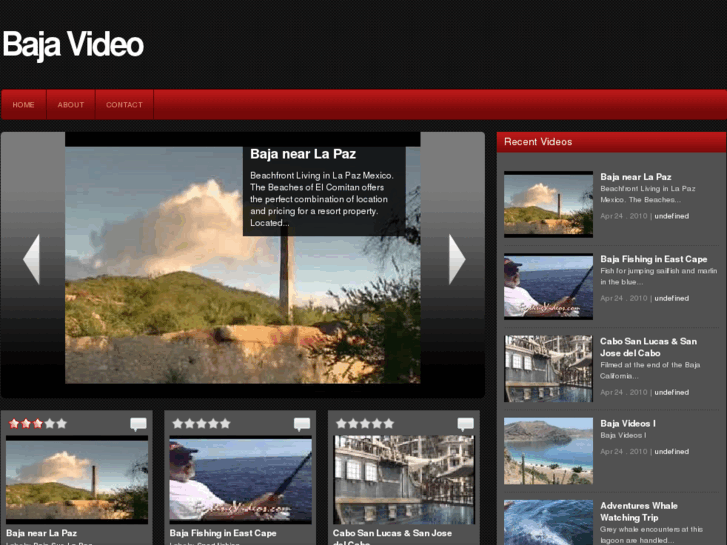Click 'Filmed at the end of the Baja' excerpt
The height and width of the screenshot is (545, 727).
point(650,370)
